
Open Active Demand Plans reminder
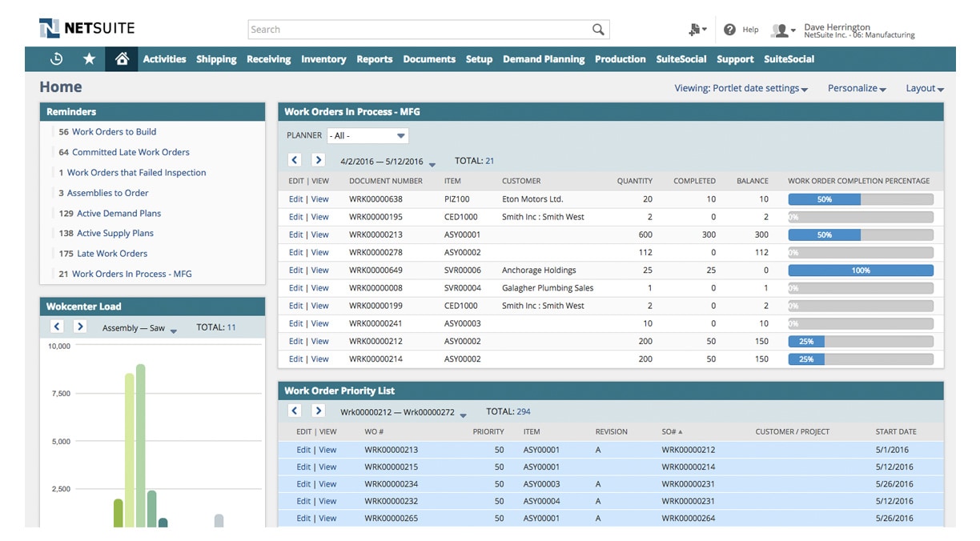coord(118,214)
